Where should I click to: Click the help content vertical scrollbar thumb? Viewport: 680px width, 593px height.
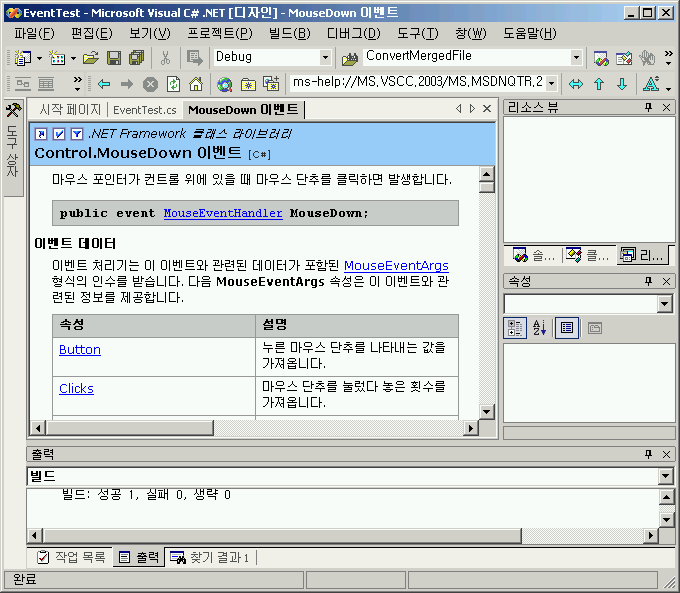[x=487, y=187]
